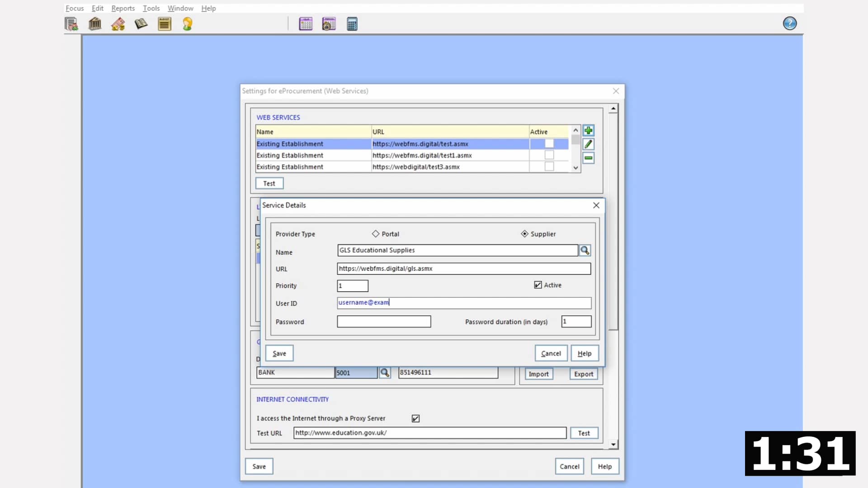The image size is (868, 488).
Task: Select the Portal provider type
Action: tap(376, 234)
